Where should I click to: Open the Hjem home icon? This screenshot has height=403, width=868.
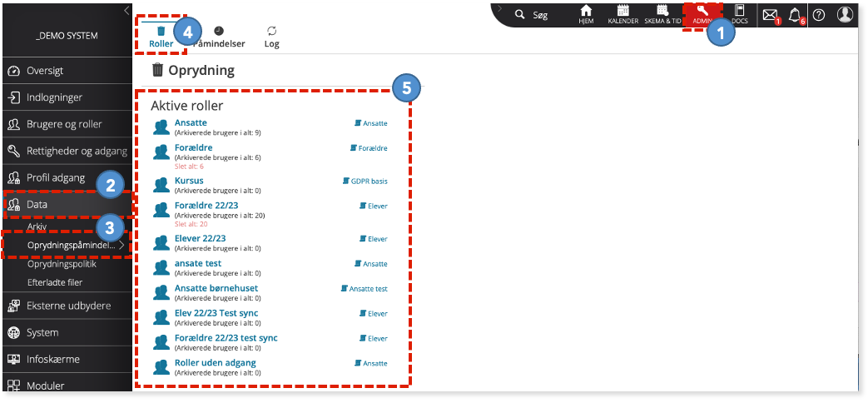pos(586,14)
